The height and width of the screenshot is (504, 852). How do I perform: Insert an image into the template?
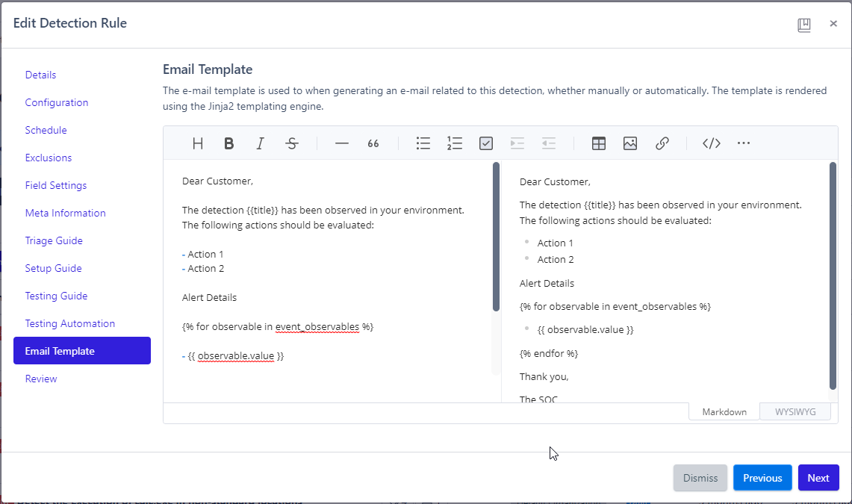630,143
